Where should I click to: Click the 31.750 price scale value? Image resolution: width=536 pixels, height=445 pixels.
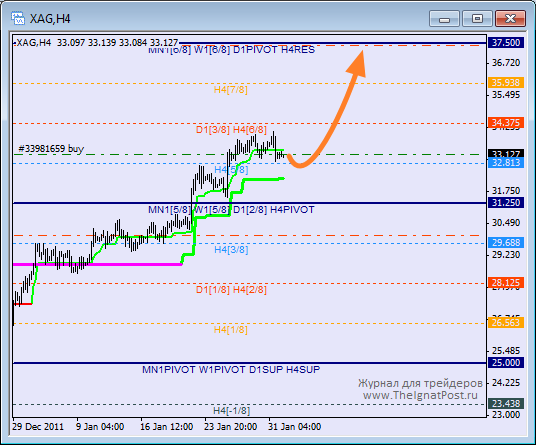click(506, 191)
